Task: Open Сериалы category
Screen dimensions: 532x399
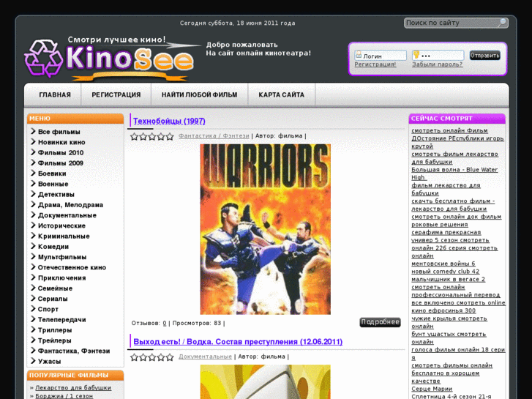Action: click(x=53, y=299)
